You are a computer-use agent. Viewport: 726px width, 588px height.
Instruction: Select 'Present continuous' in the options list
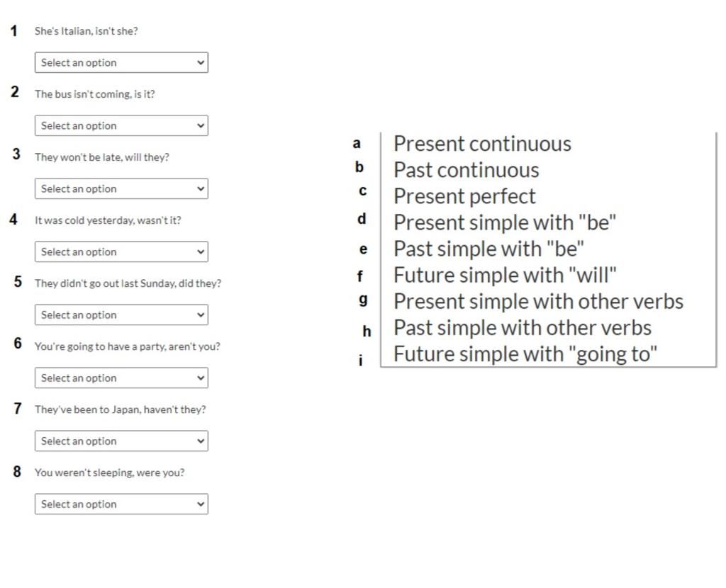pyautogui.click(x=482, y=144)
